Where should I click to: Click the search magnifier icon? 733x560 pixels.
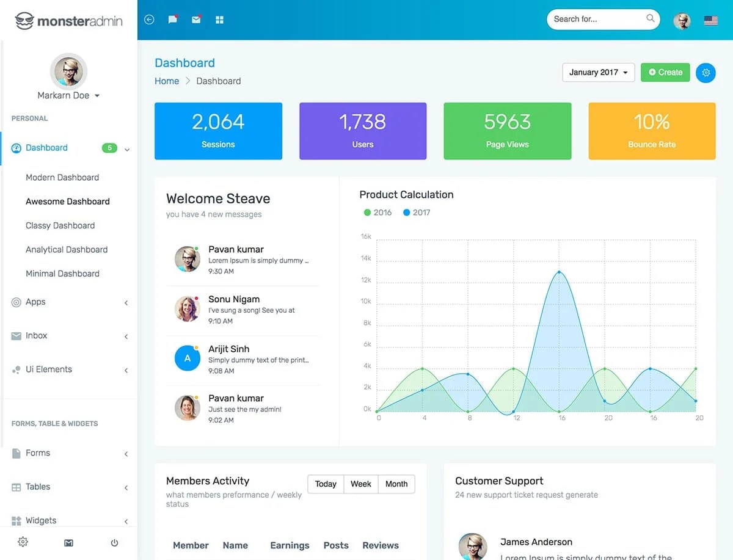(650, 18)
